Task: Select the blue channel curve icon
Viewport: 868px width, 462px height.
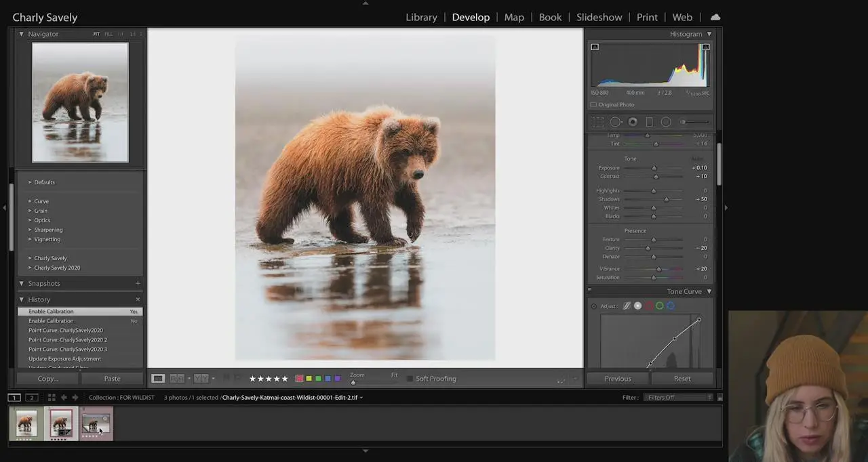Action: click(x=670, y=306)
